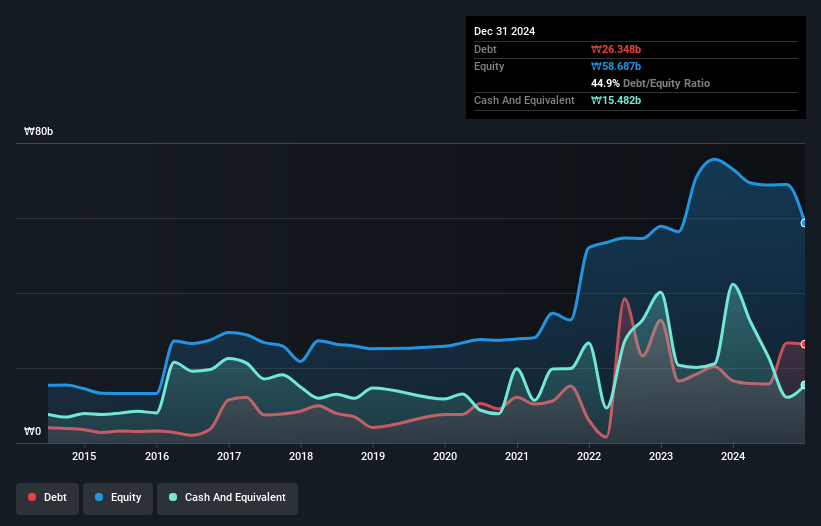
Task: Click the 2017 x-axis label
Action: [x=229, y=456]
